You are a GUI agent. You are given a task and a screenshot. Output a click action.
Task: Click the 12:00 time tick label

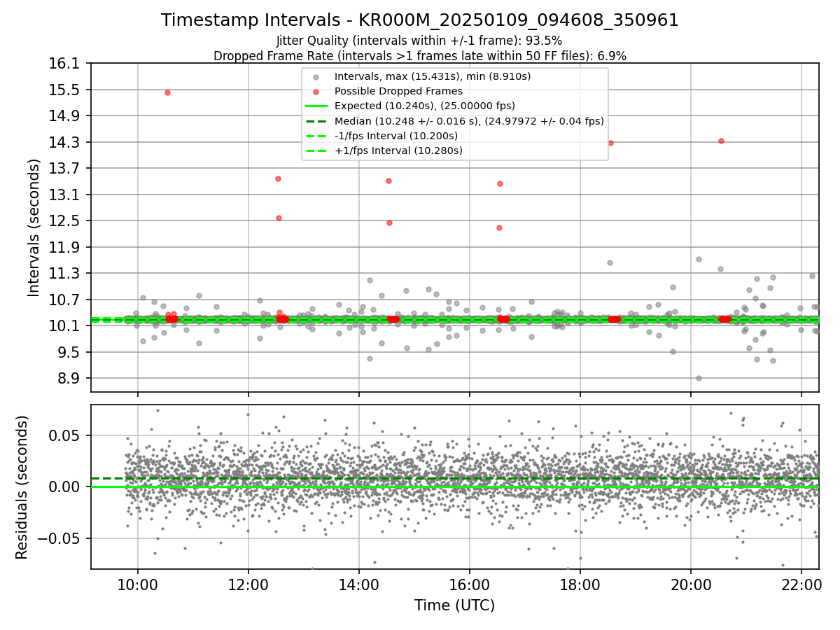[x=248, y=585]
